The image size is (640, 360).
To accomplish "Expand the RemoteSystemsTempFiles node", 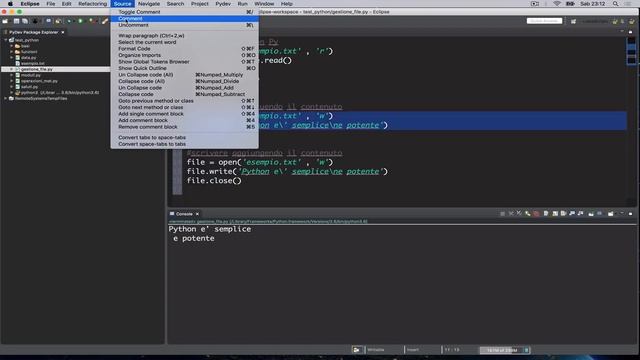I will 6,98.
